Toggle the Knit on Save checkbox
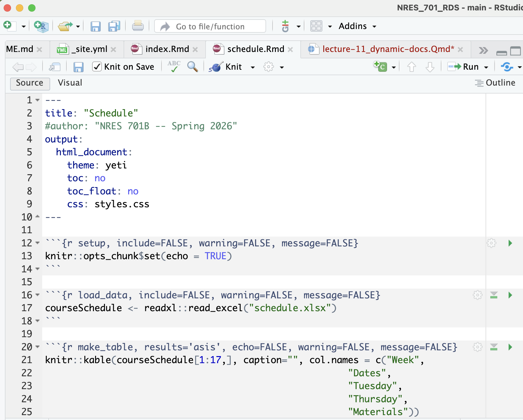The image size is (523, 420). click(97, 67)
